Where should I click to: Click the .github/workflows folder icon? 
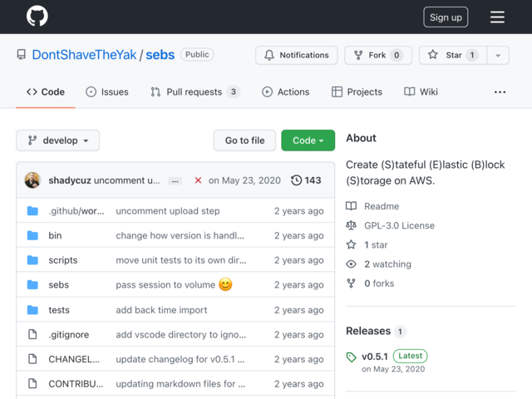click(32, 210)
